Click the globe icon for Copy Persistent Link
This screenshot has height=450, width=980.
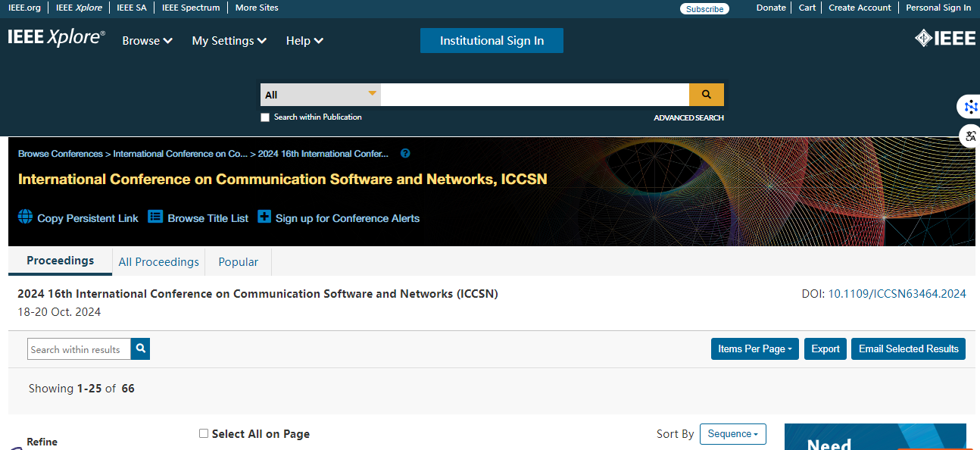pos(26,217)
